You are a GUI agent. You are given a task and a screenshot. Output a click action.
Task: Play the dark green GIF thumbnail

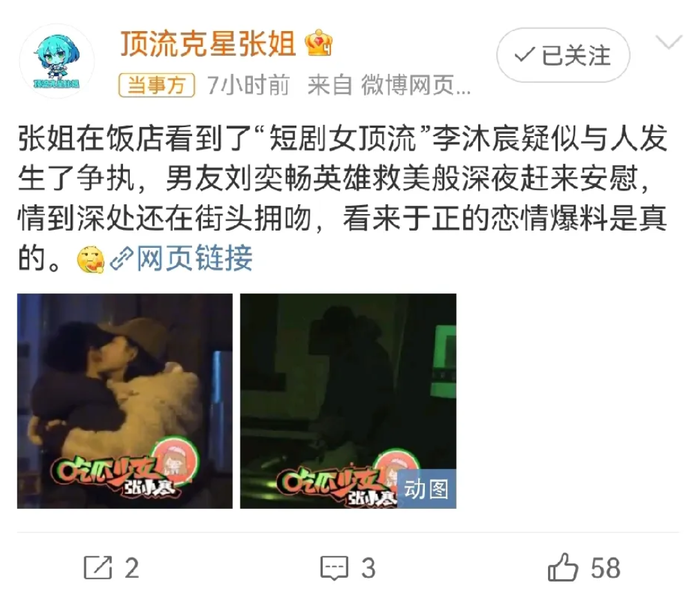(348, 400)
